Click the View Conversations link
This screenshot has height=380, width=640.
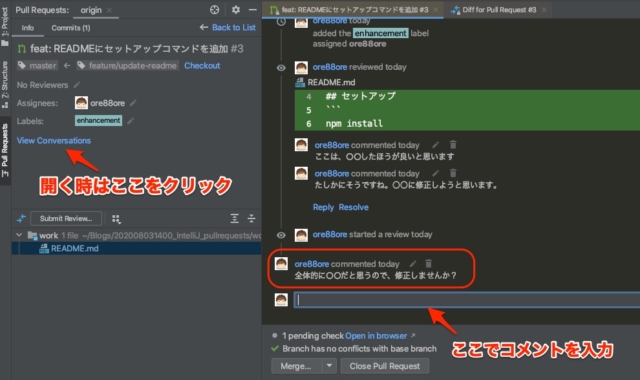click(x=54, y=140)
